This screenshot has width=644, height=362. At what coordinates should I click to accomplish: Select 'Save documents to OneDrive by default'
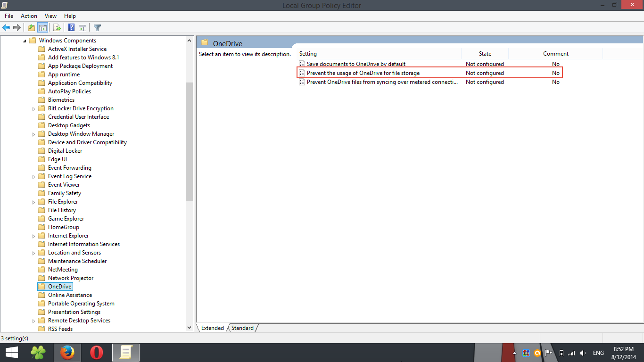pos(356,64)
